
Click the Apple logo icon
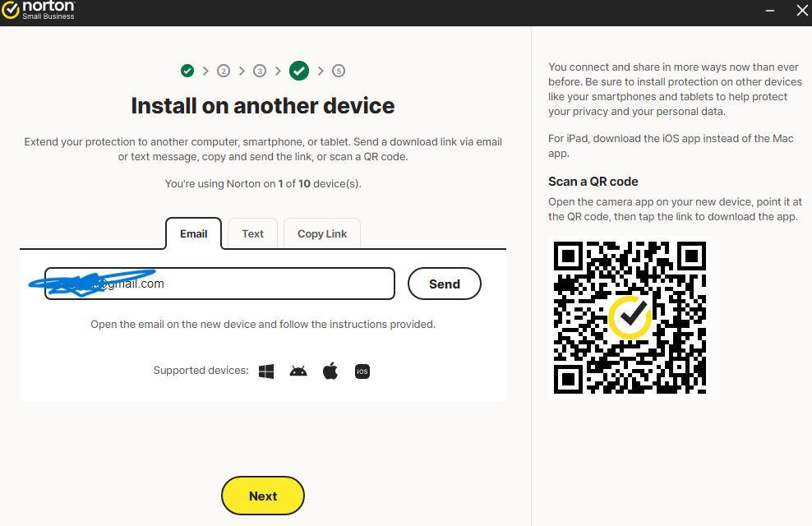330,371
